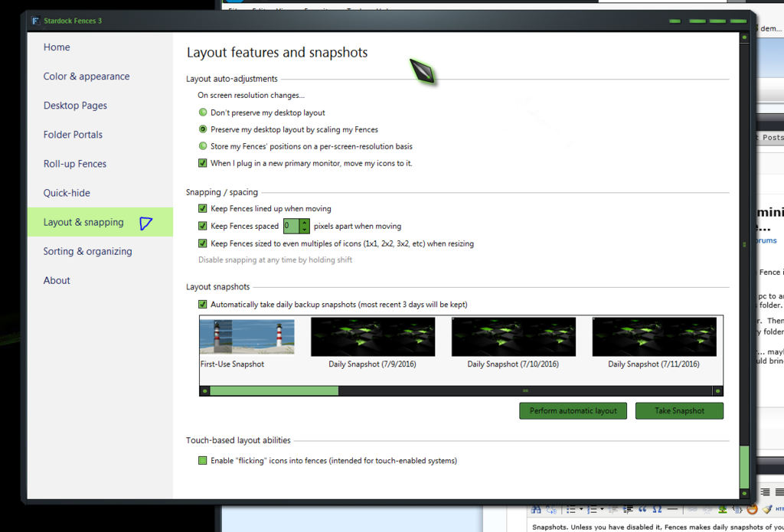Insert a horizontal rule in the background editor

[672, 509]
